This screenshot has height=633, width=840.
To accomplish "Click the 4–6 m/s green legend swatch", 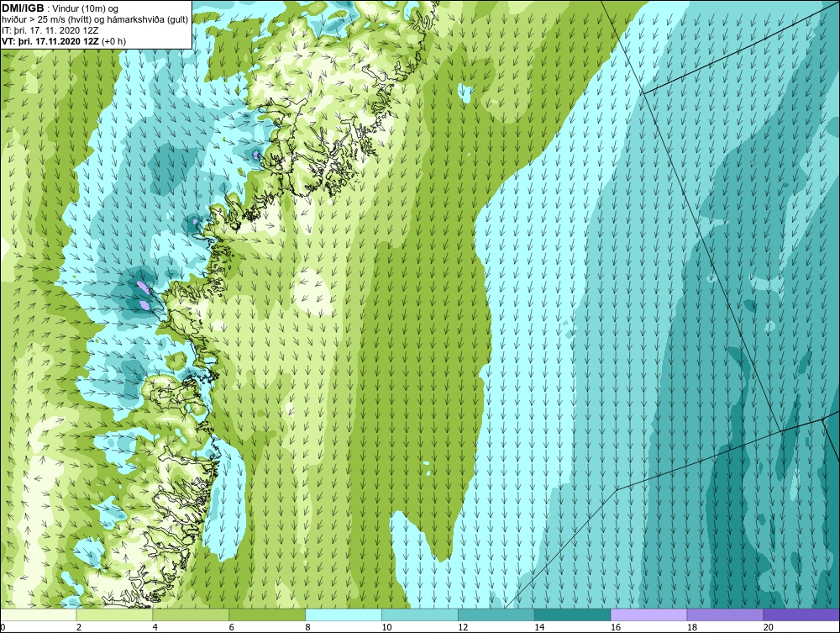I will (191, 615).
